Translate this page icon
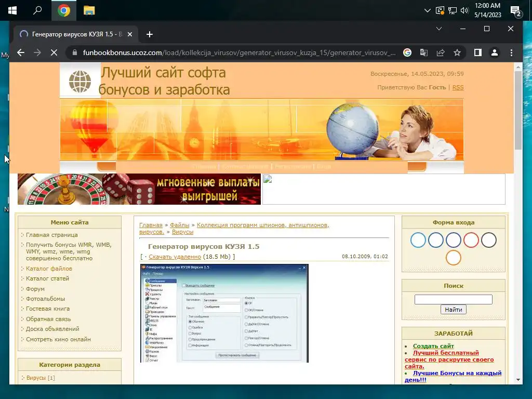532x399 pixels. click(424, 52)
